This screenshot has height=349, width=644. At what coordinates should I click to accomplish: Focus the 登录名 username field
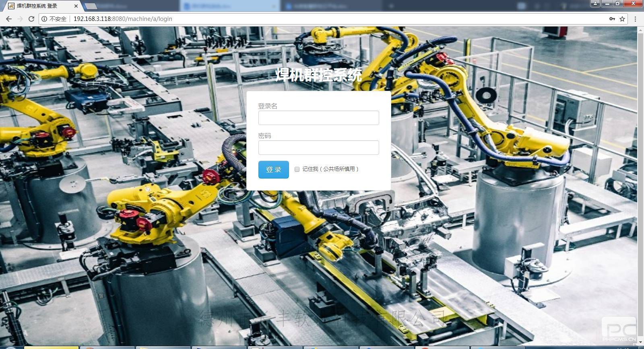click(318, 118)
